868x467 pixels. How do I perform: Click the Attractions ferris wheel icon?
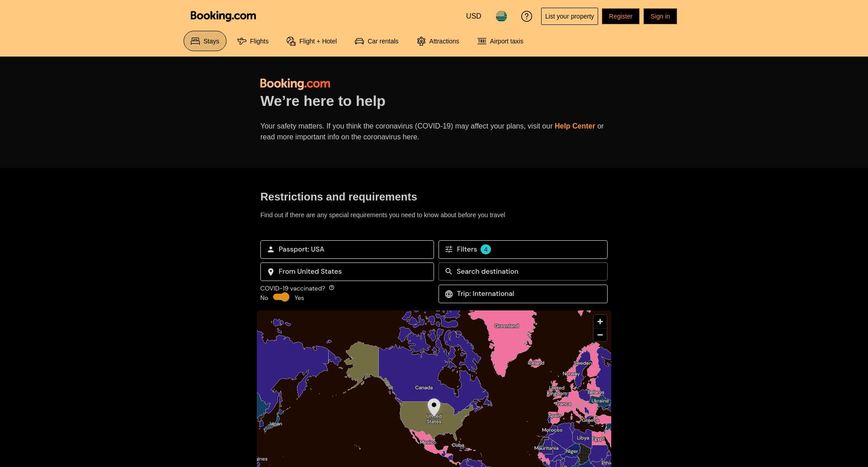(x=421, y=41)
